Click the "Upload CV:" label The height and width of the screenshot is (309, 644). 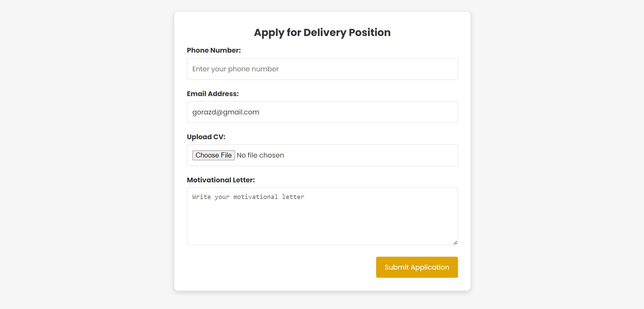(206, 137)
